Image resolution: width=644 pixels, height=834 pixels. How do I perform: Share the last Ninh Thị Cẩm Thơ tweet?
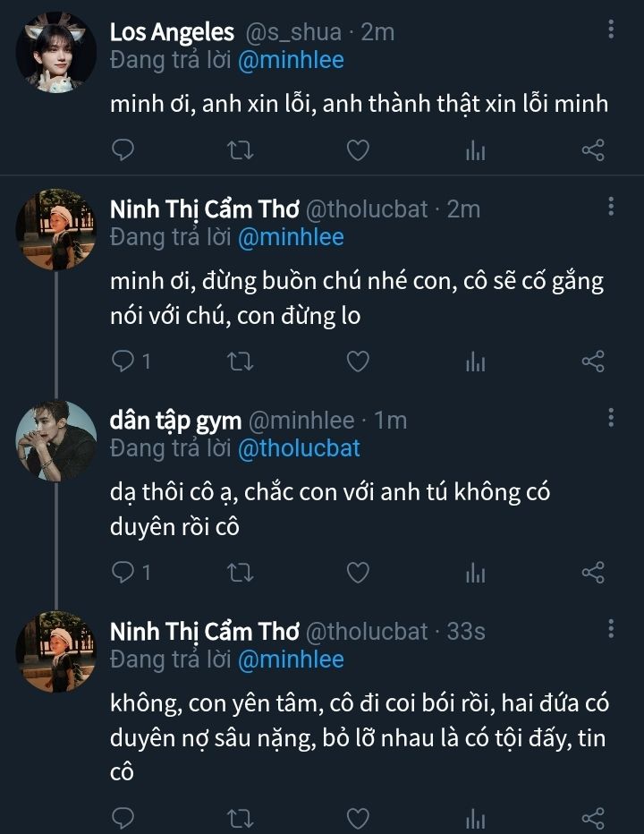pyautogui.click(x=593, y=817)
